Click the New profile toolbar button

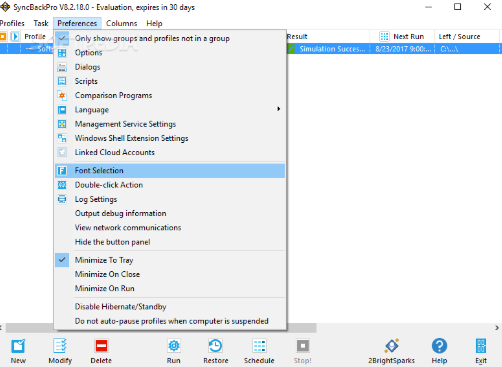tap(18, 351)
